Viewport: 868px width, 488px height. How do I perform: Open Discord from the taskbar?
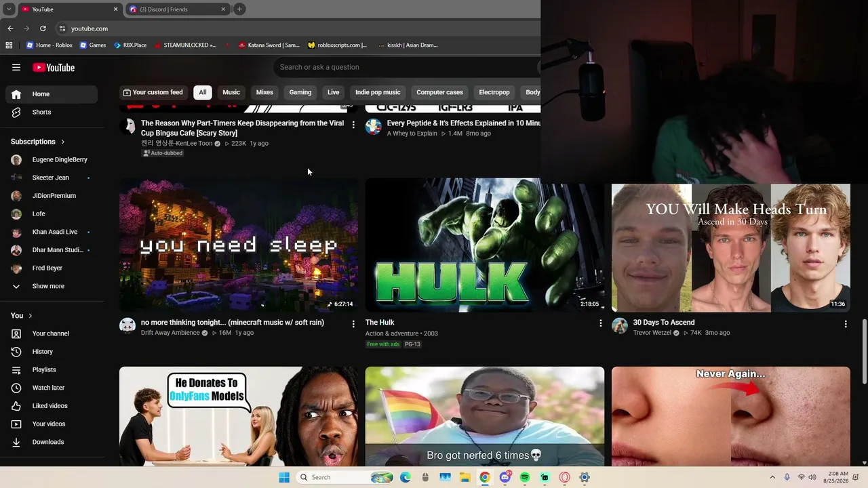(x=505, y=477)
